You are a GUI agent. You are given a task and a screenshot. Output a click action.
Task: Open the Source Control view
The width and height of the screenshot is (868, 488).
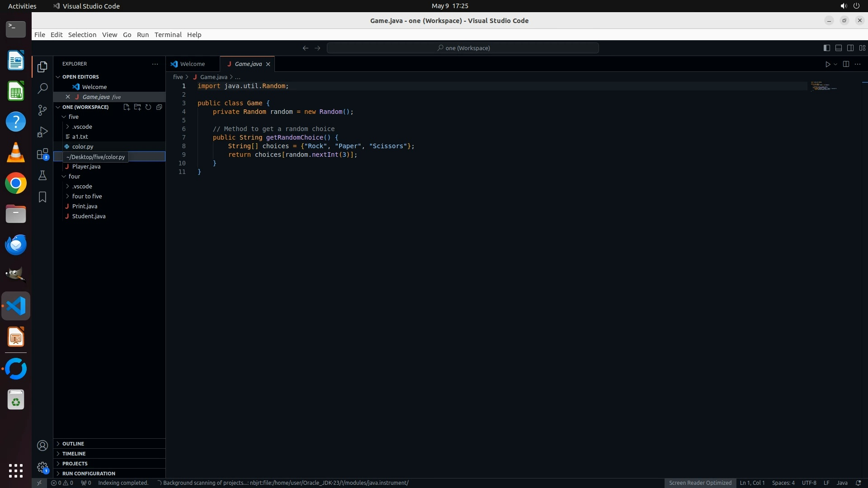click(x=42, y=110)
